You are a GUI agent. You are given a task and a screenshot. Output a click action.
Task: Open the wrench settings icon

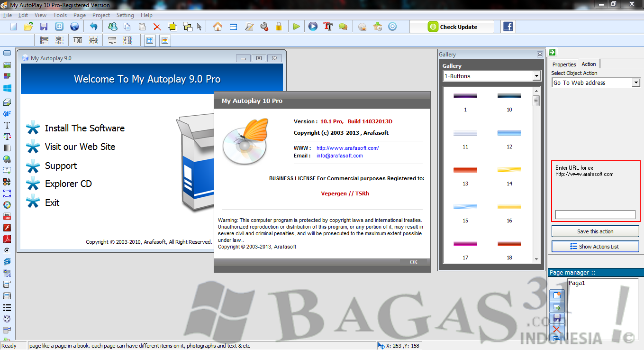[x=264, y=27]
